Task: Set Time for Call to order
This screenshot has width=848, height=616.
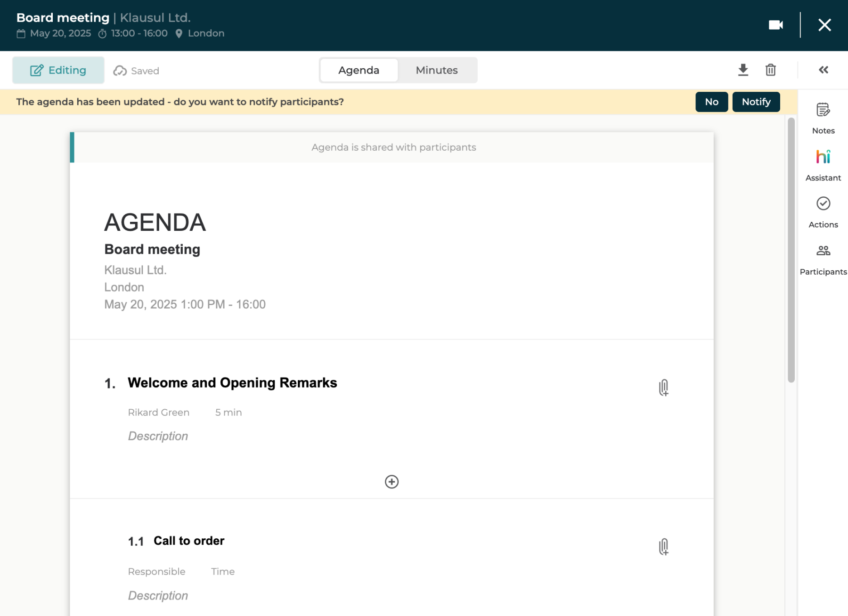Action: [223, 572]
